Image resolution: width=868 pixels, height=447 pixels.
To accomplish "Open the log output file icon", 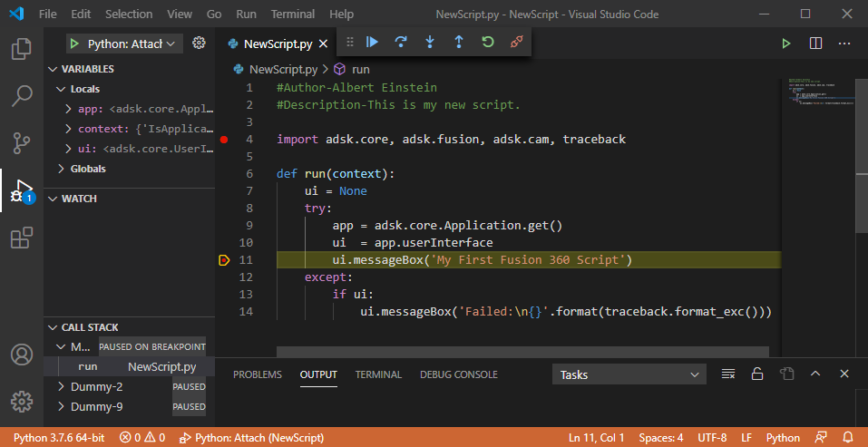I will click(x=786, y=374).
